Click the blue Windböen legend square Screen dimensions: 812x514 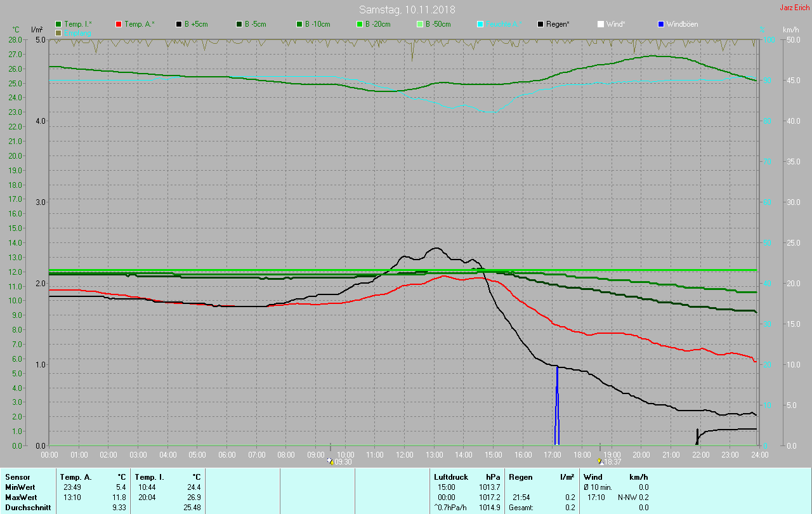(661, 24)
